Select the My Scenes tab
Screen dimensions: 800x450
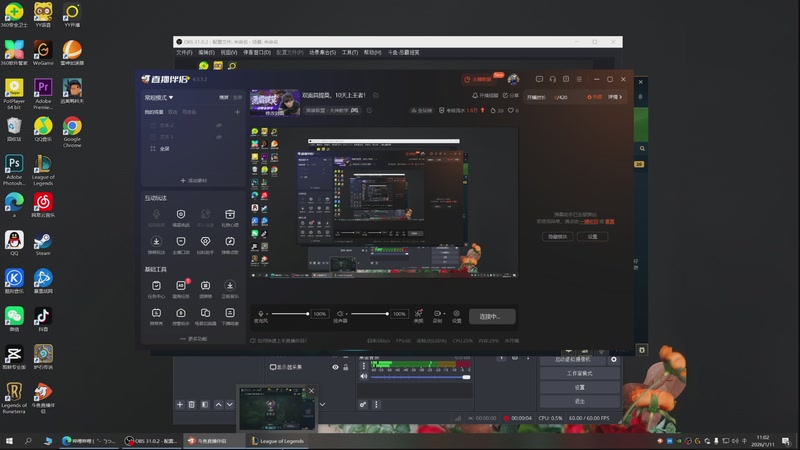pyautogui.click(x=154, y=112)
